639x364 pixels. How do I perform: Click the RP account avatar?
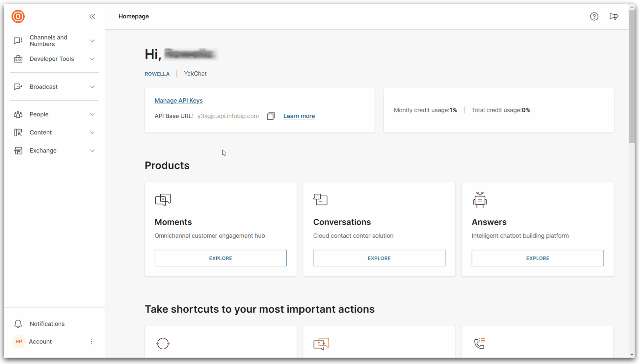pyautogui.click(x=19, y=342)
